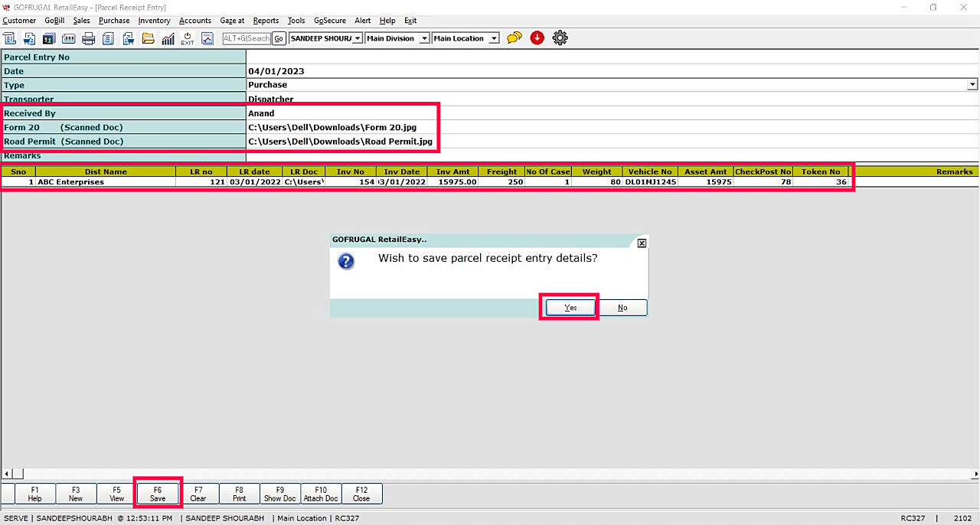The height and width of the screenshot is (525, 980).
Task: Click the red download arrow icon
Action: coord(537,37)
